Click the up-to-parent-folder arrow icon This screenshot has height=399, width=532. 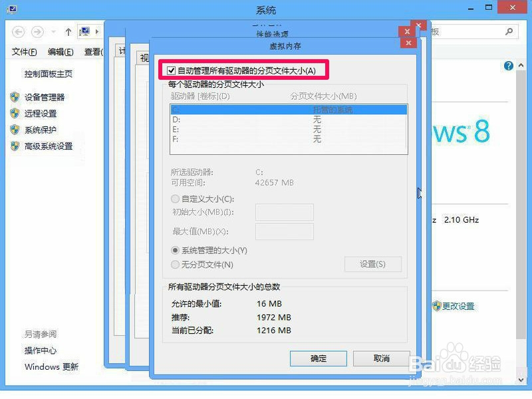point(68,31)
